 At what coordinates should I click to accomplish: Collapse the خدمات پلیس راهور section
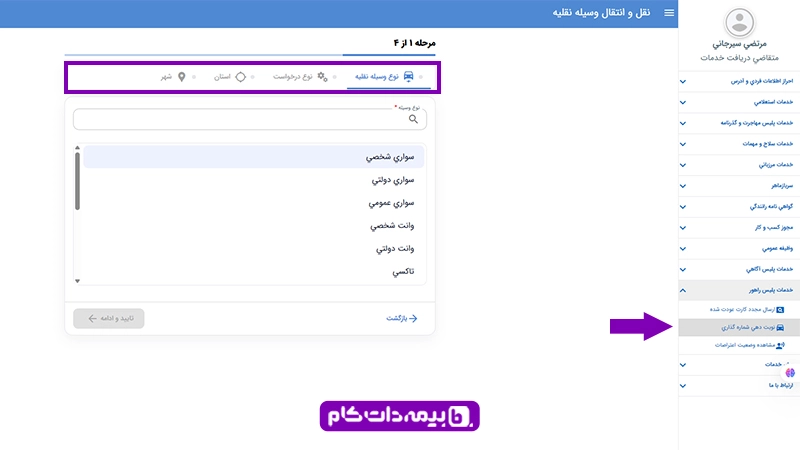(683, 290)
